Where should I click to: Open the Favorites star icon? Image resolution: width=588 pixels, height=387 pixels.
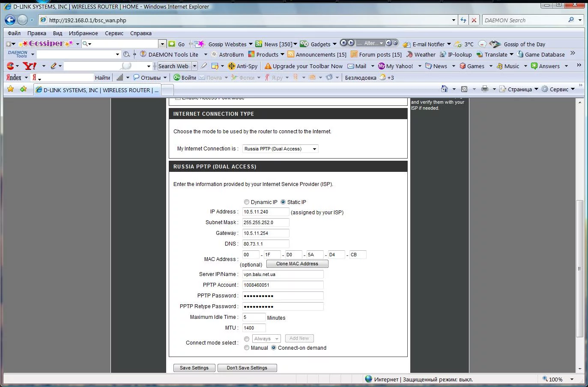(11, 89)
